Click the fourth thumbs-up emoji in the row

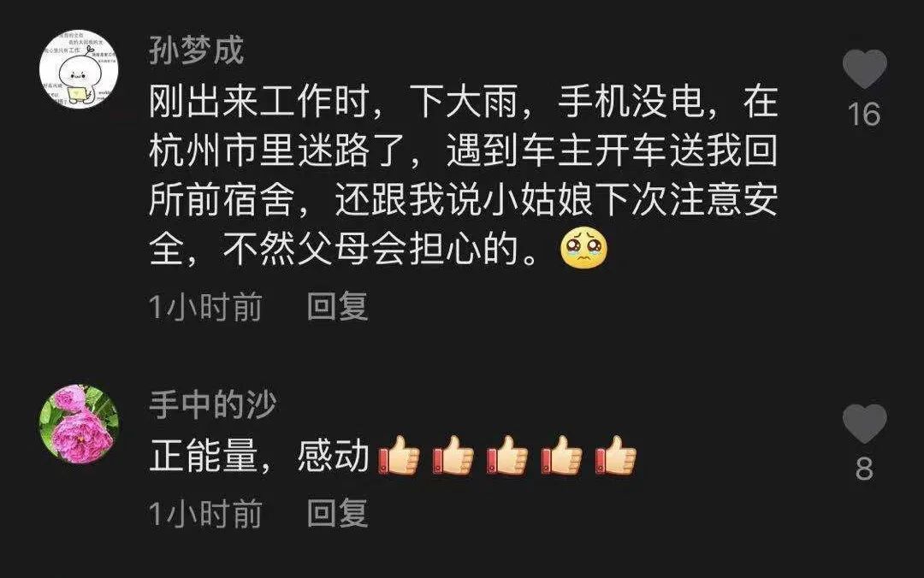click(x=561, y=455)
